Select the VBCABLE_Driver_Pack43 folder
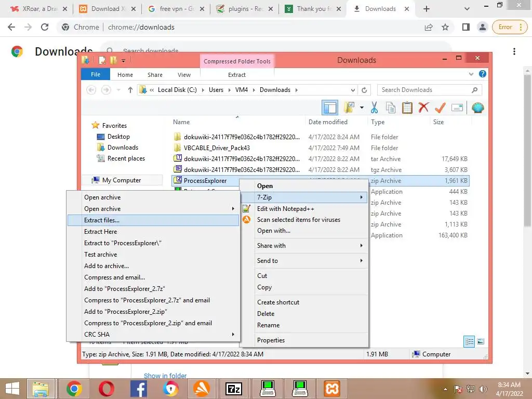Screen dimensions: 532x399 point(217,148)
